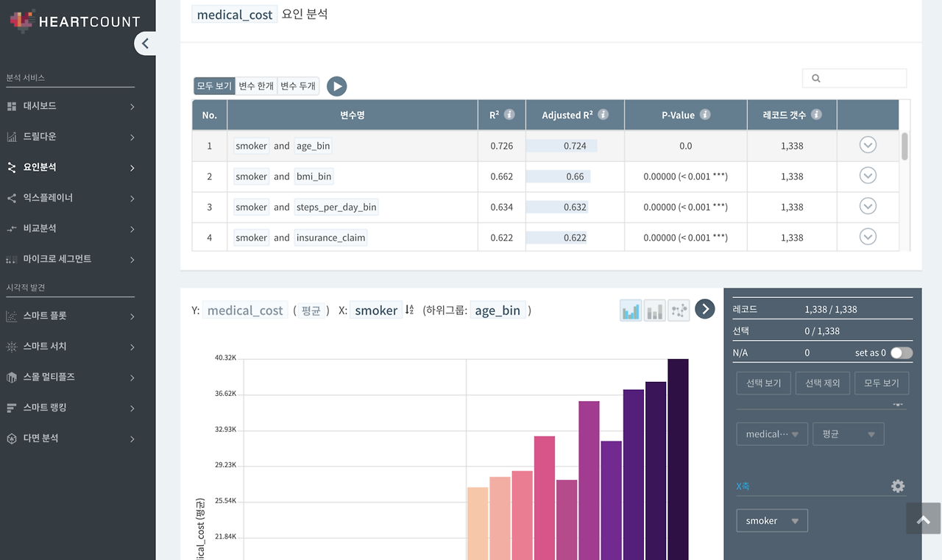Open the medical… variable dropdown
Image resolution: width=942 pixels, height=560 pixels.
click(772, 434)
